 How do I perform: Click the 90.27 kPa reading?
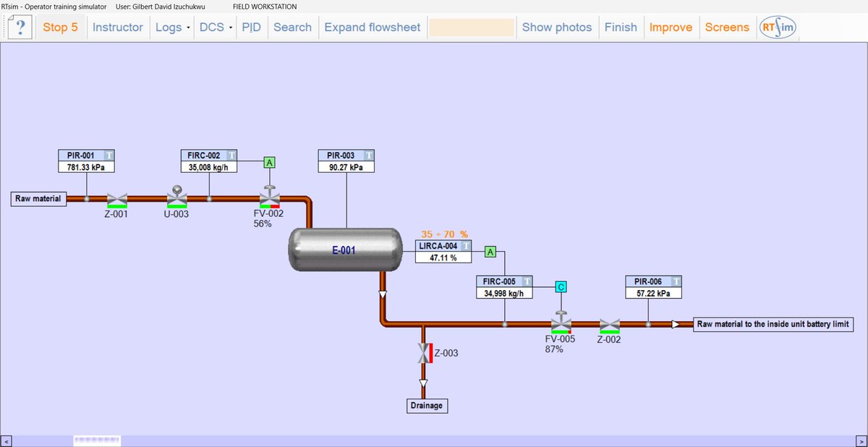click(346, 166)
